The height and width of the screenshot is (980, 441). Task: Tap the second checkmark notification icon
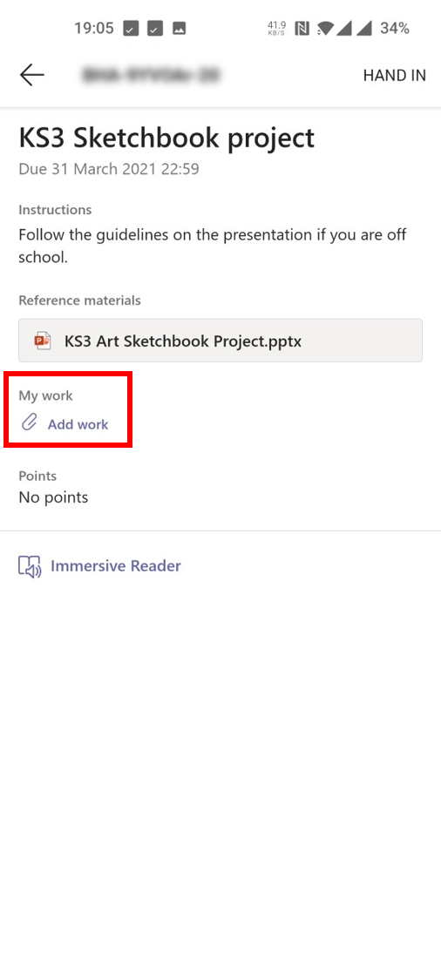(x=155, y=28)
